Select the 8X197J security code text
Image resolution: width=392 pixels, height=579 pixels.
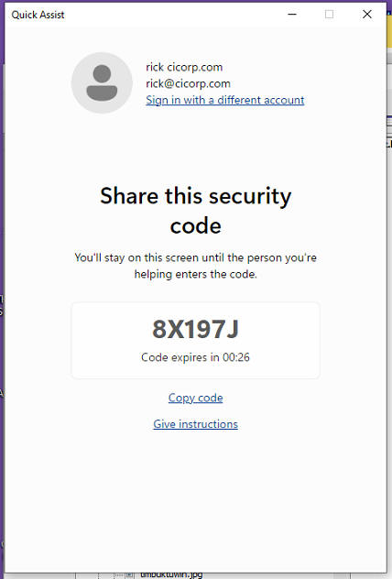[195, 329]
